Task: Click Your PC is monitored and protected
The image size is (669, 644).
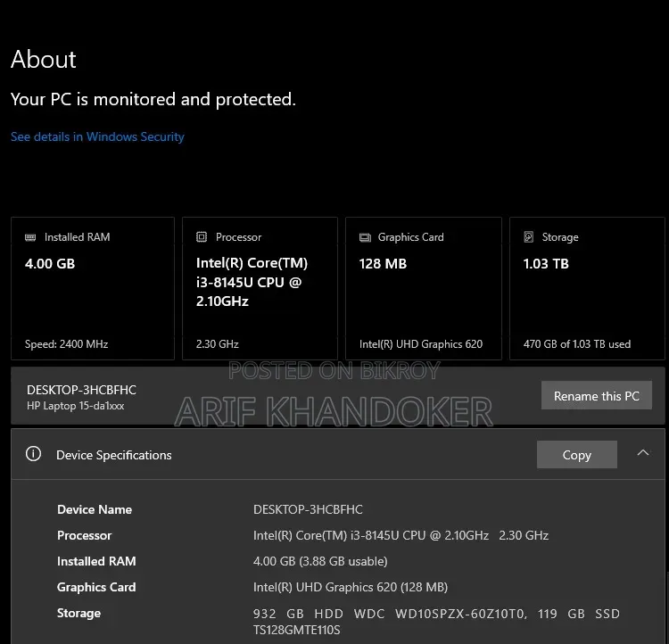Action: click(x=153, y=99)
